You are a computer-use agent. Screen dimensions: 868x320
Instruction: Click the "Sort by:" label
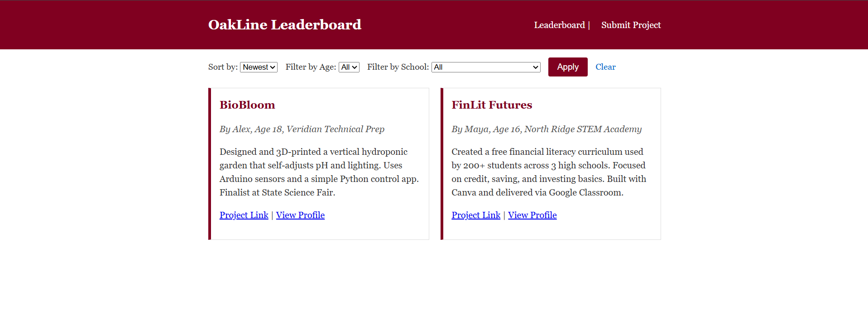coord(223,67)
